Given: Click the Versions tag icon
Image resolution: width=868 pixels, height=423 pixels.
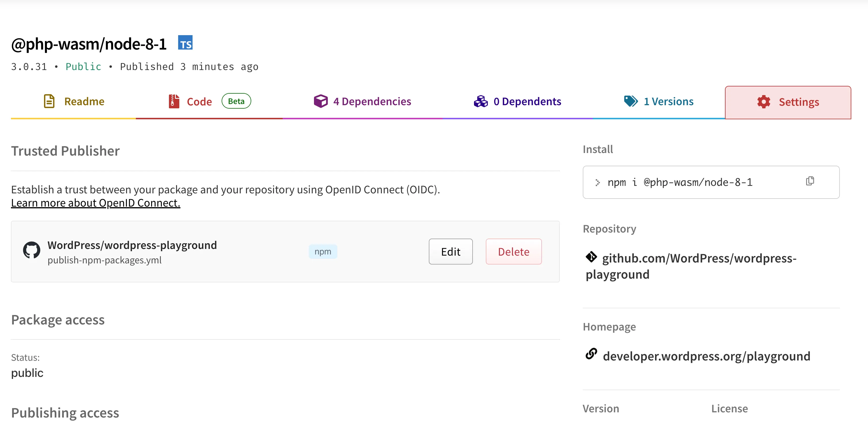Looking at the screenshot, I should [631, 101].
